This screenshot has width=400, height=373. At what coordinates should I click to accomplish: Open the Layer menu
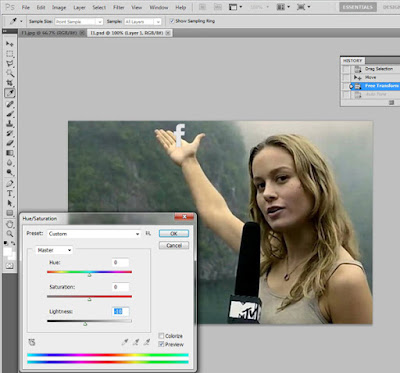[79, 7]
